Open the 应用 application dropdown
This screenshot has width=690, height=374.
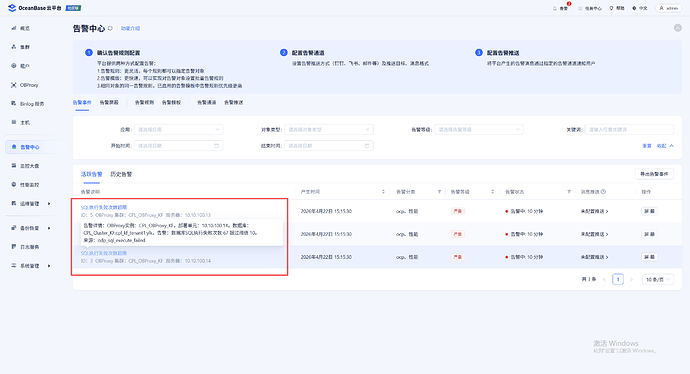[179, 129]
